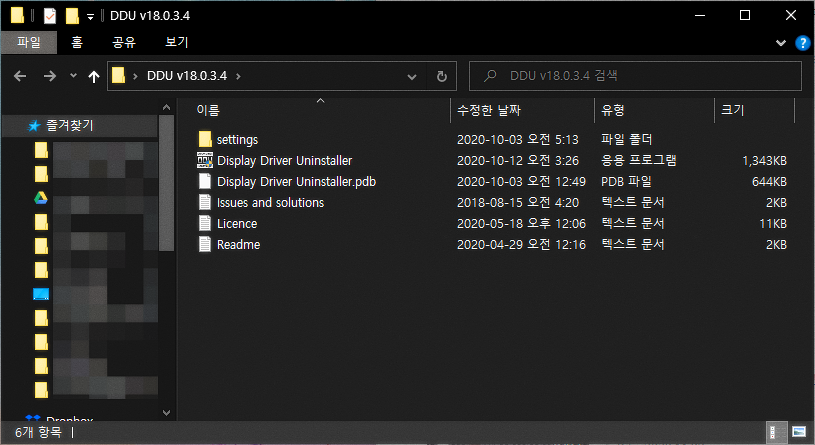815x445 pixels.
Task: Click date '2018-08-15 오전 4:20'
Action: (518, 203)
